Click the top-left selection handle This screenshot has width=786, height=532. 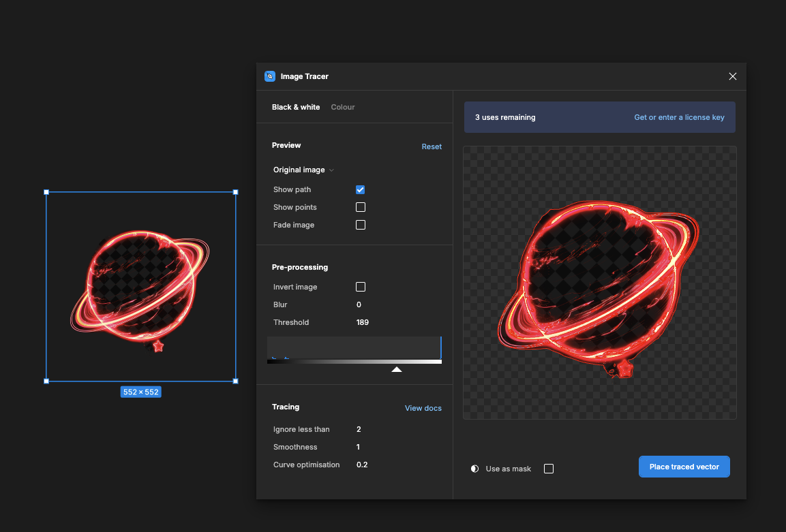(x=46, y=192)
